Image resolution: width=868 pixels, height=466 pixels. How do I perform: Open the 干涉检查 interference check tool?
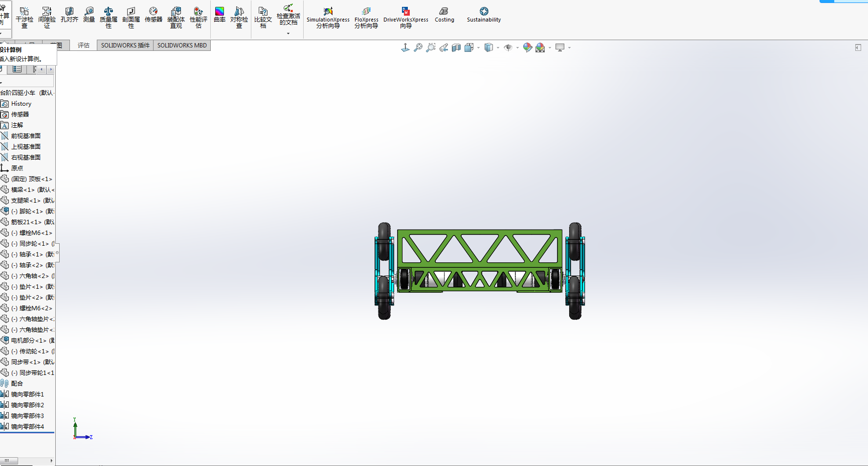24,18
